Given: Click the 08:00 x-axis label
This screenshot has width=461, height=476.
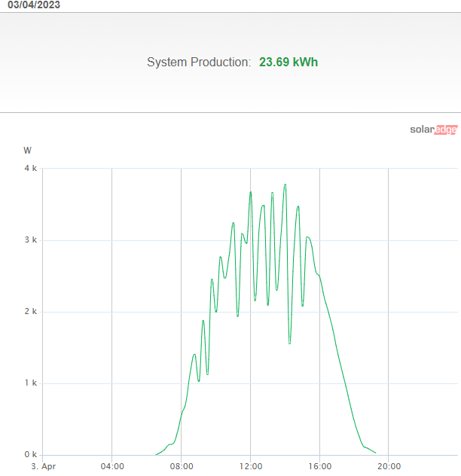Looking at the screenshot, I should pos(182,466).
